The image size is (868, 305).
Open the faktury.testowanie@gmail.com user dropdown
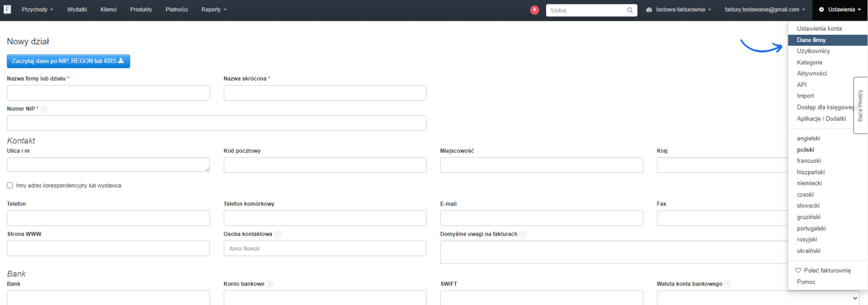tap(765, 10)
